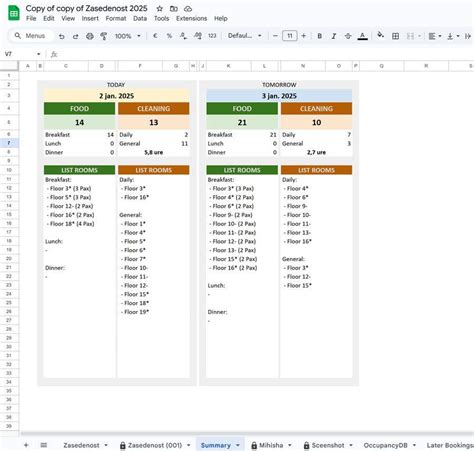Open the Default font dropdown
This screenshot has height=451, width=474.
click(244, 36)
